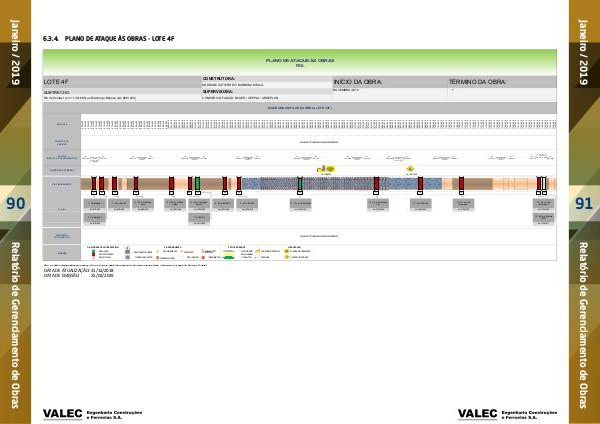Click the first red marker at track start
600x424 pixels.
click(x=94, y=183)
